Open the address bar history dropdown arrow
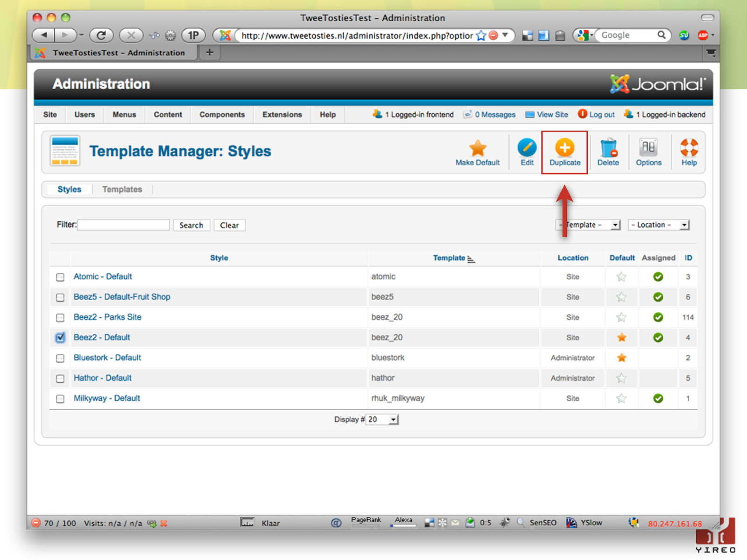The width and height of the screenshot is (747, 560). 505,35
